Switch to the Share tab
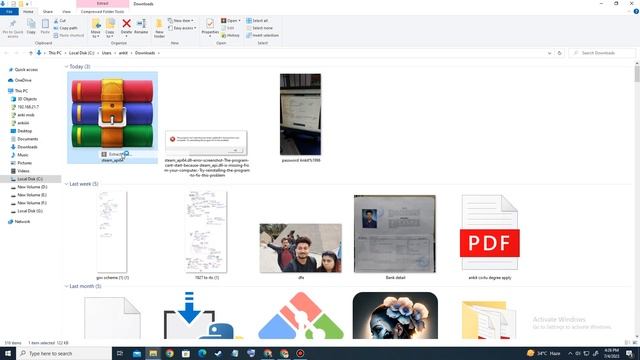Viewport: 640px width, 360px height. [47, 12]
